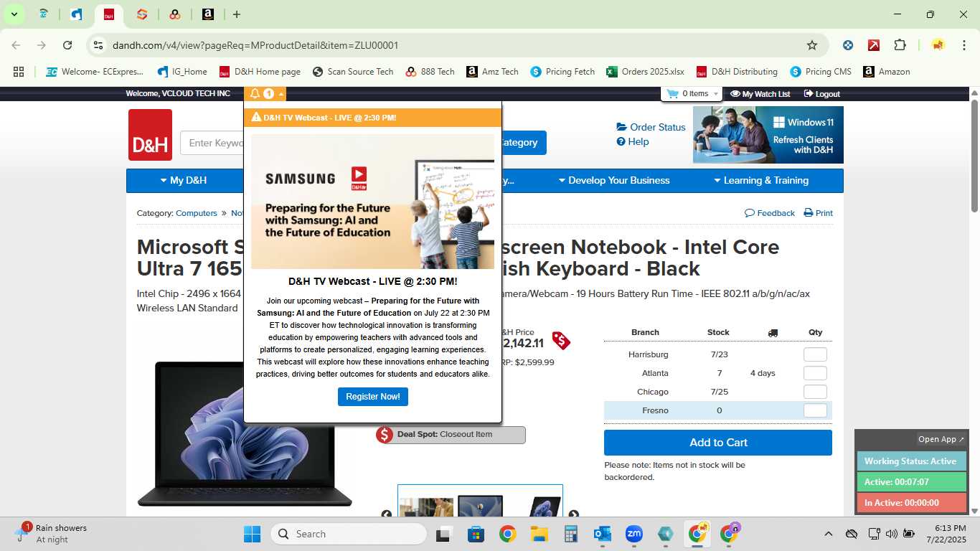Show next product image thumbnail arrow
The image size is (980, 551).
pyautogui.click(x=573, y=514)
